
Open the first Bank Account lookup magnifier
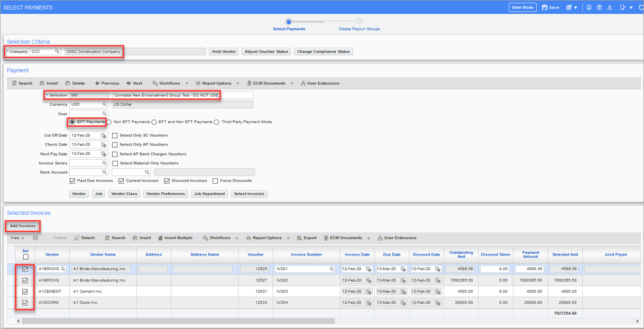pos(104,172)
